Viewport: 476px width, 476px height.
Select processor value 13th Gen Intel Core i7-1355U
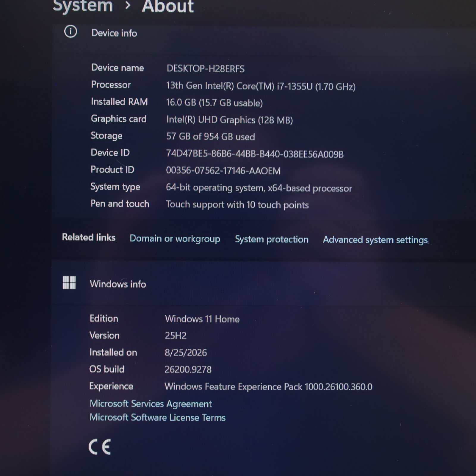[x=261, y=86]
